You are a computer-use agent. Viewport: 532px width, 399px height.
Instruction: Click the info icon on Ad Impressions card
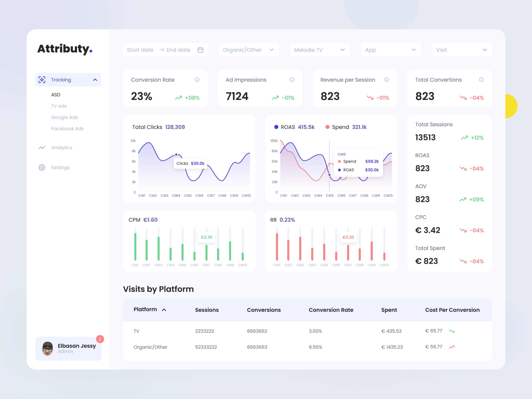tap(292, 80)
